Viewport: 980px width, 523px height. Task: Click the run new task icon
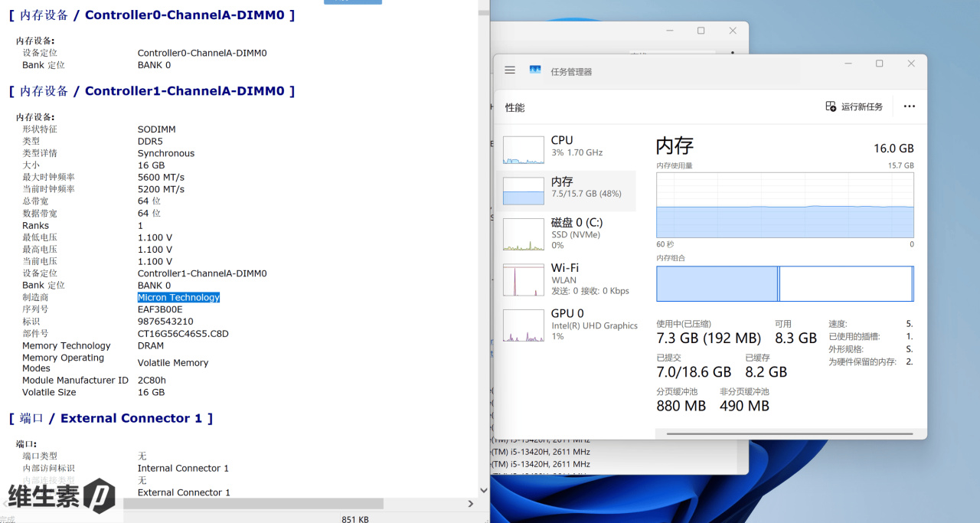831,106
